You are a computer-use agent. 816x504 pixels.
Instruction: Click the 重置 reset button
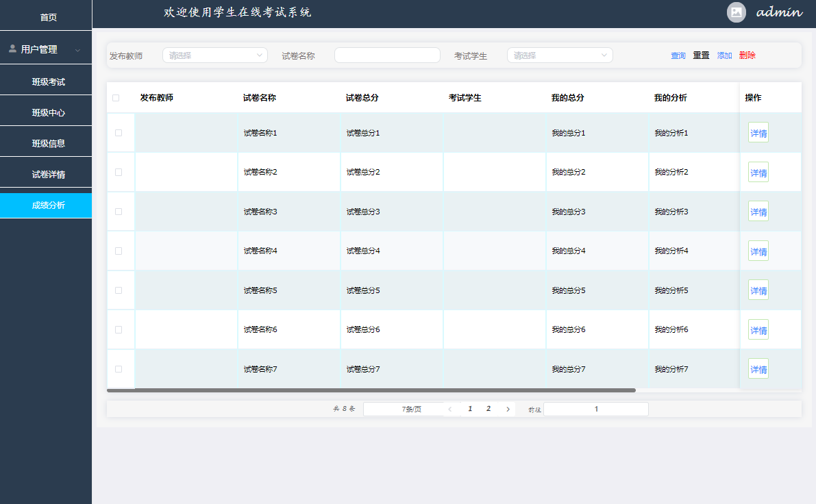point(701,55)
